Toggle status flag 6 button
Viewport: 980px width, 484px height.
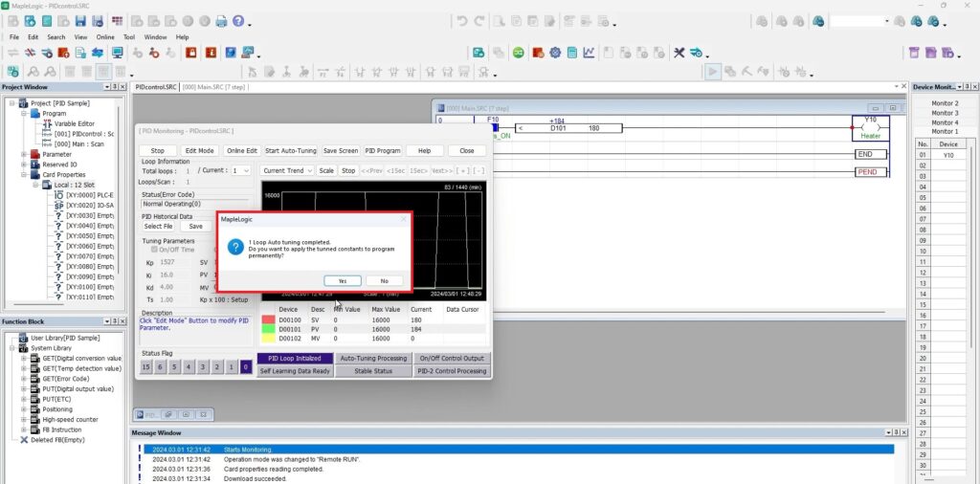tap(160, 367)
